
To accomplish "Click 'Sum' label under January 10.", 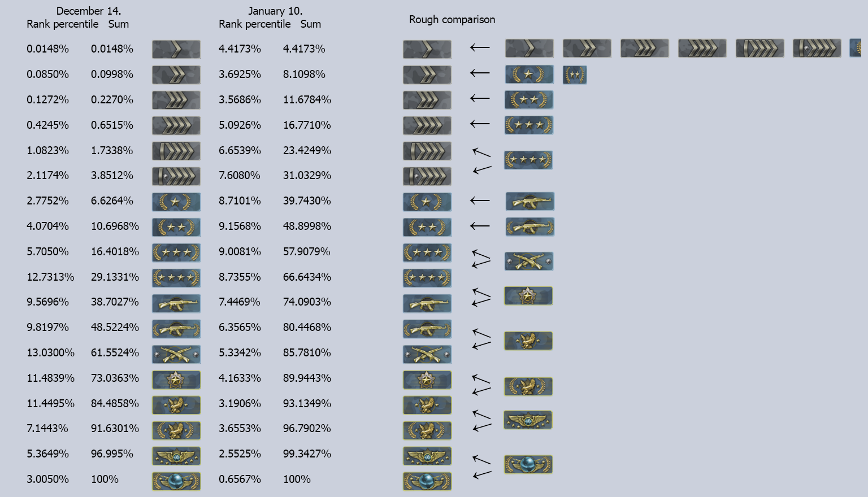I will 311,24.
